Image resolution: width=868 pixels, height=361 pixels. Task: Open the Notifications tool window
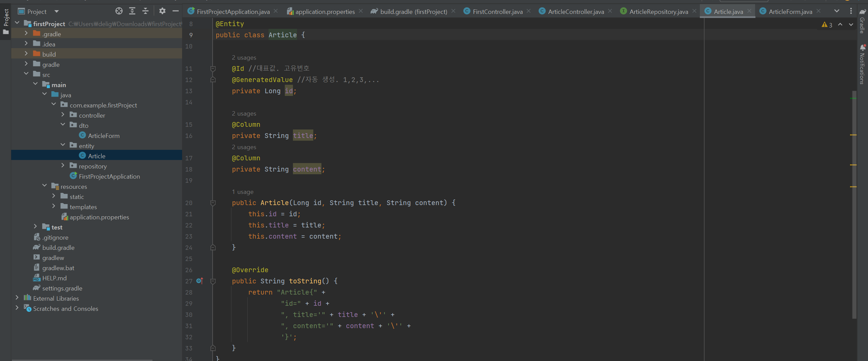tap(863, 64)
